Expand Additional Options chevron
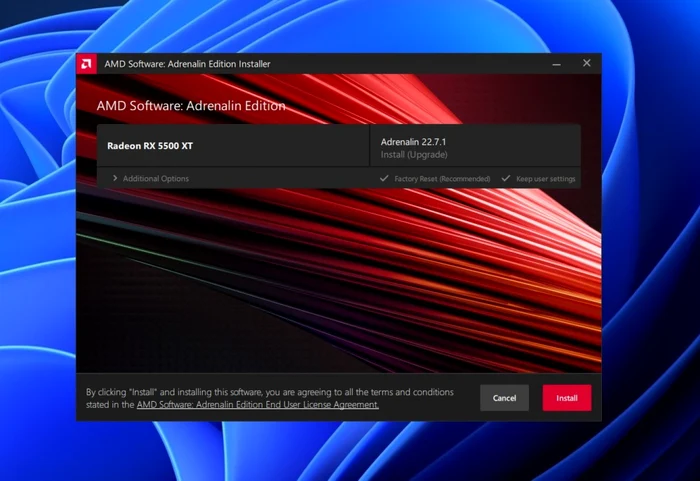Viewport: 700px width, 481px height. click(115, 178)
